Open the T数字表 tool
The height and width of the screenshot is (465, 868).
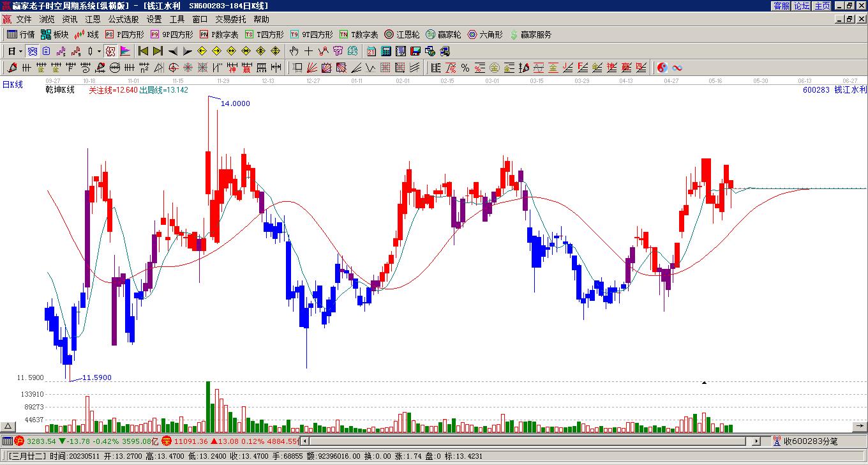(x=359, y=34)
